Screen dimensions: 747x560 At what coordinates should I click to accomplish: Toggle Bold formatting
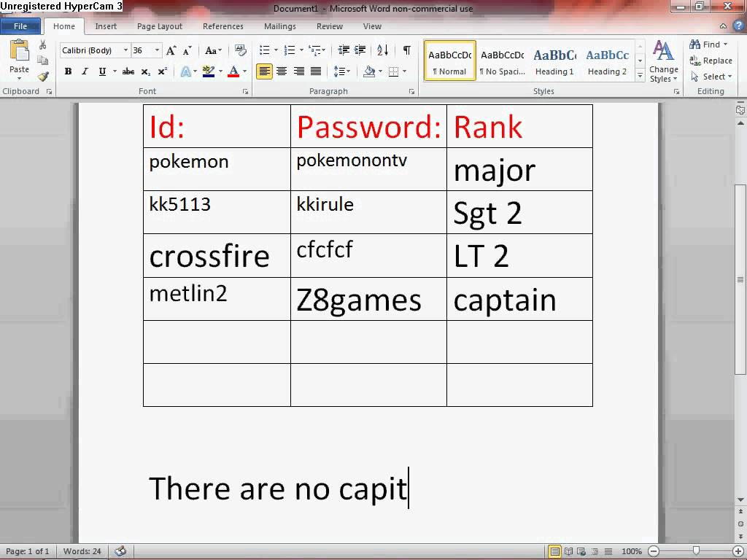[68, 71]
